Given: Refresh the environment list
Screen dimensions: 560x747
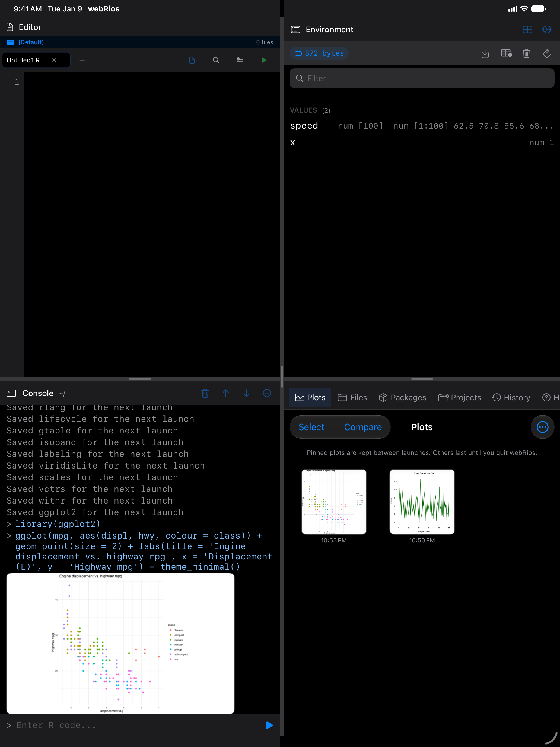Looking at the screenshot, I should pyautogui.click(x=547, y=53).
